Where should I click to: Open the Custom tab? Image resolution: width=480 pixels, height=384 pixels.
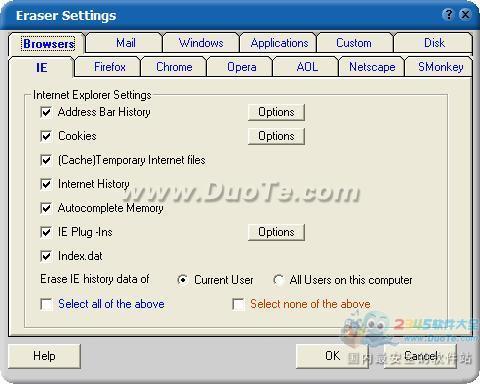(x=354, y=43)
